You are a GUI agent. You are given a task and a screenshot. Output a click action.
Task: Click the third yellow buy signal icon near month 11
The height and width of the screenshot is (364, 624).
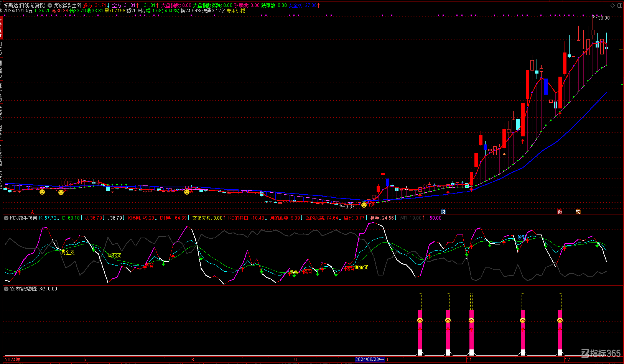click(x=471, y=320)
